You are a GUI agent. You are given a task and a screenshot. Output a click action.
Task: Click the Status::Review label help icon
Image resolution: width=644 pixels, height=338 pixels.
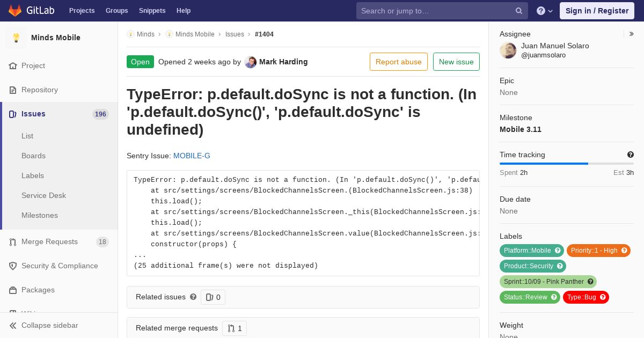(554, 297)
